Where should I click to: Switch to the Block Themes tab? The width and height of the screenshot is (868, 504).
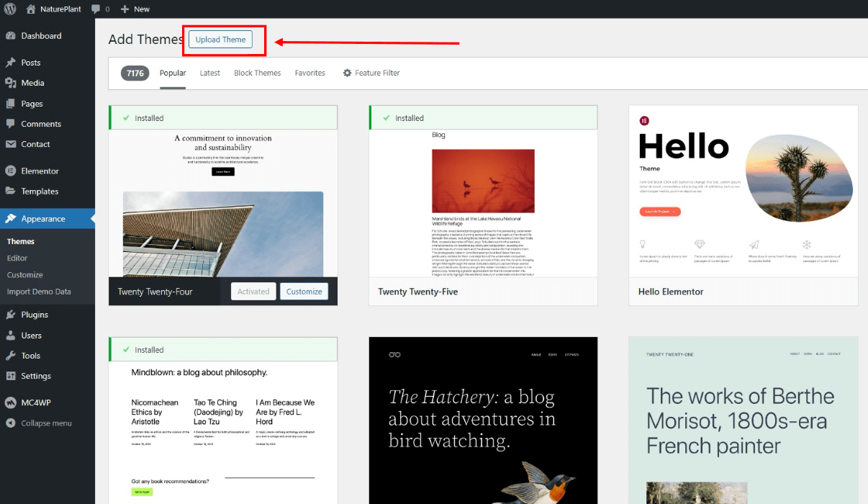258,73
